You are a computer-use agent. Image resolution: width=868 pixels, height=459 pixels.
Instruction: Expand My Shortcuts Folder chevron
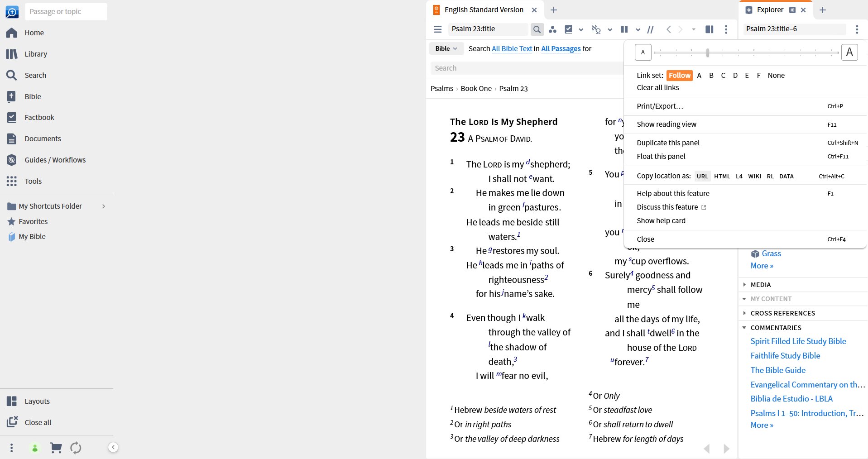coord(104,206)
